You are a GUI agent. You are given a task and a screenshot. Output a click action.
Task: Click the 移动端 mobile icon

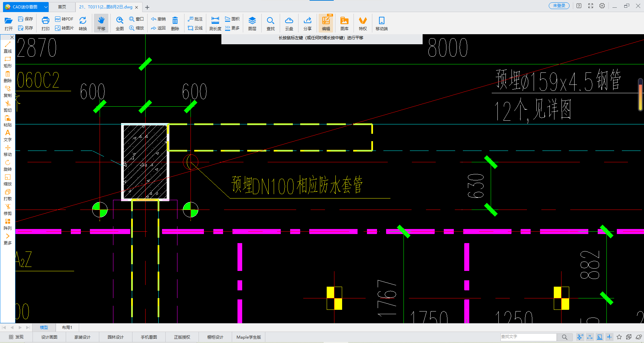click(382, 23)
